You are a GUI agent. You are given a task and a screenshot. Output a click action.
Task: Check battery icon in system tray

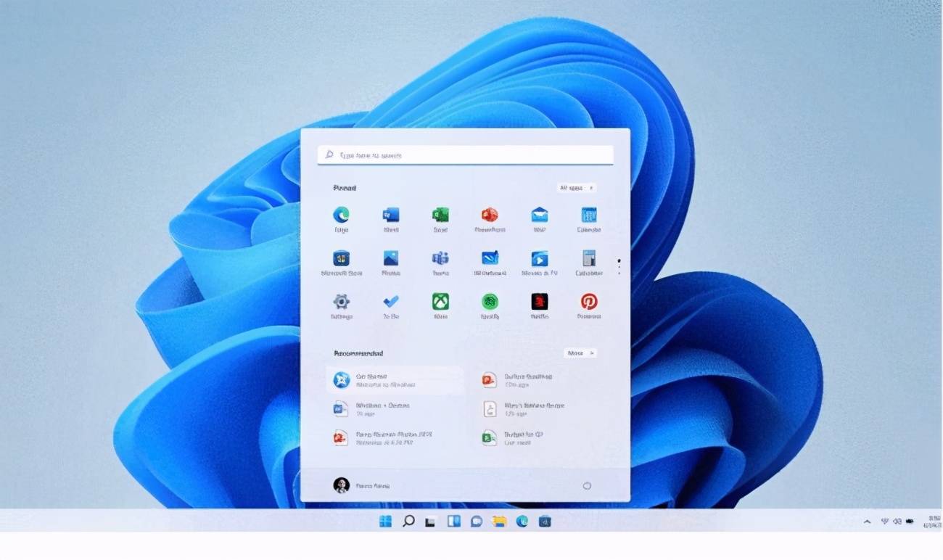[x=910, y=521]
